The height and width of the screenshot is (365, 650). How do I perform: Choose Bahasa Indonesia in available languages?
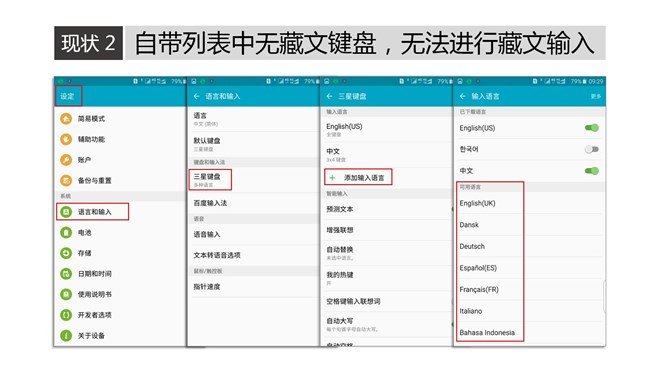coord(487,333)
